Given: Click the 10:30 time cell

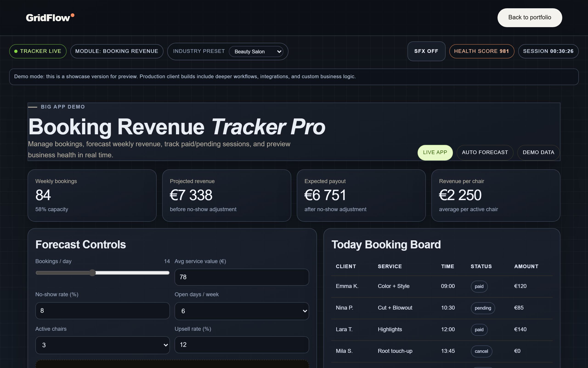Looking at the screenshot, I should point(448,308).
